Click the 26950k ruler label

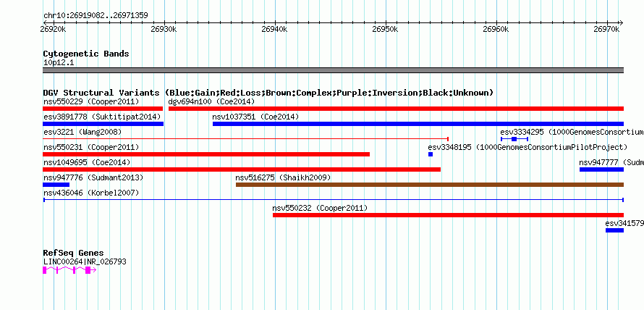point(385,29)
